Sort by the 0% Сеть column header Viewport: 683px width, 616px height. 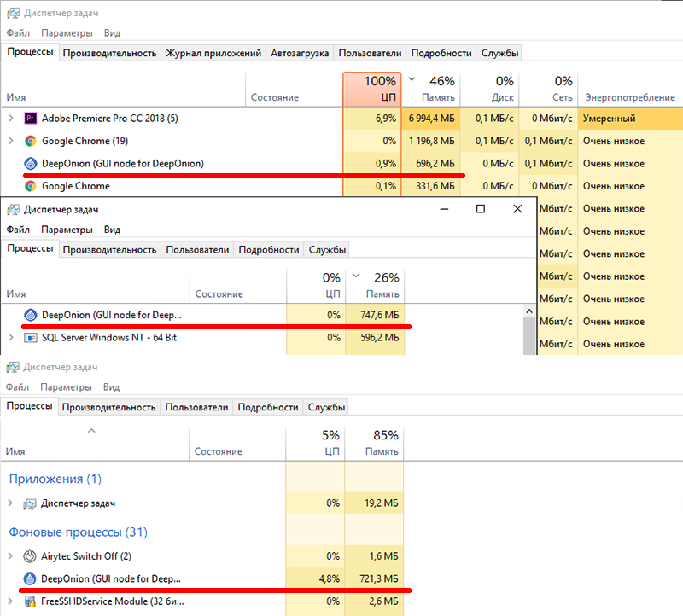[x=548, y=89]
